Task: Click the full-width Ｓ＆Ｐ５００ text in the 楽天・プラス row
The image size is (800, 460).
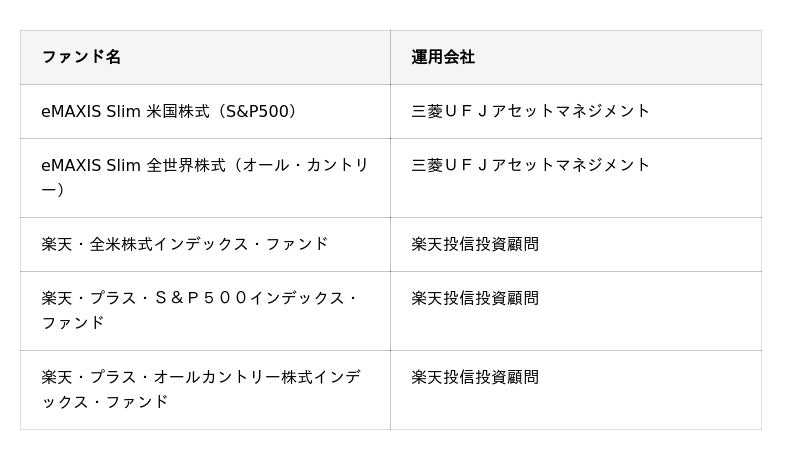Action: [202, 298]
